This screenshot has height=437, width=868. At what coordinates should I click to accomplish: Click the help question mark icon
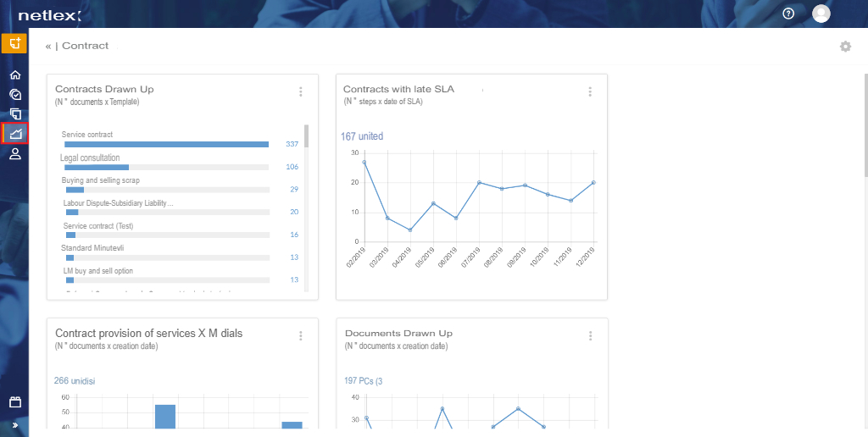[788, 14]
